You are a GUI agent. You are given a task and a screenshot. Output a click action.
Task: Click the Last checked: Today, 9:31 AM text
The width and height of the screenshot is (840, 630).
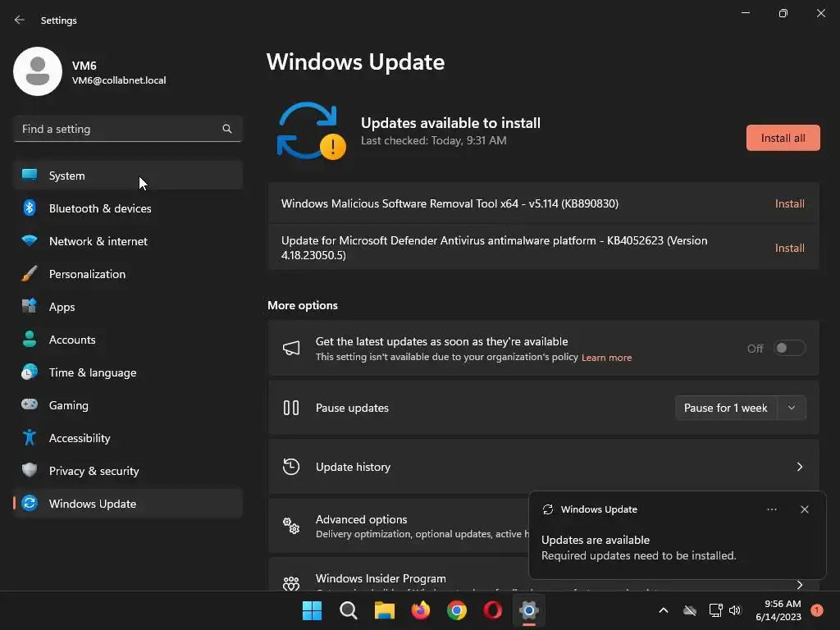[x=433, y=140]
